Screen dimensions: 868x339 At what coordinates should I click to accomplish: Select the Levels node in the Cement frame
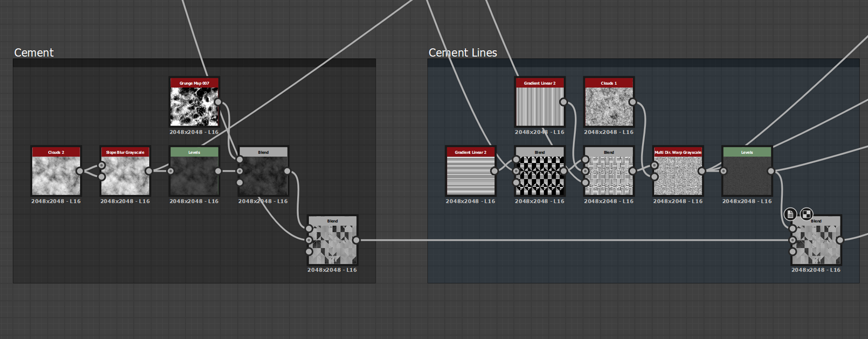point(194,171)
